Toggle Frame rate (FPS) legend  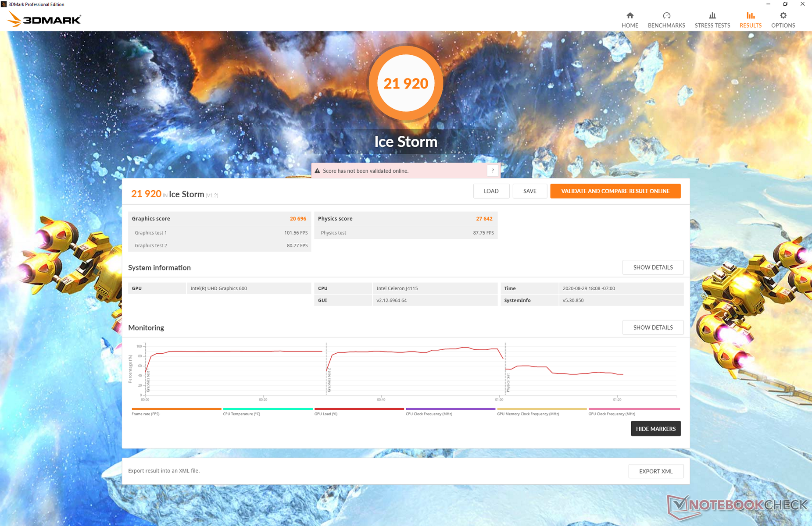point(176,412)
